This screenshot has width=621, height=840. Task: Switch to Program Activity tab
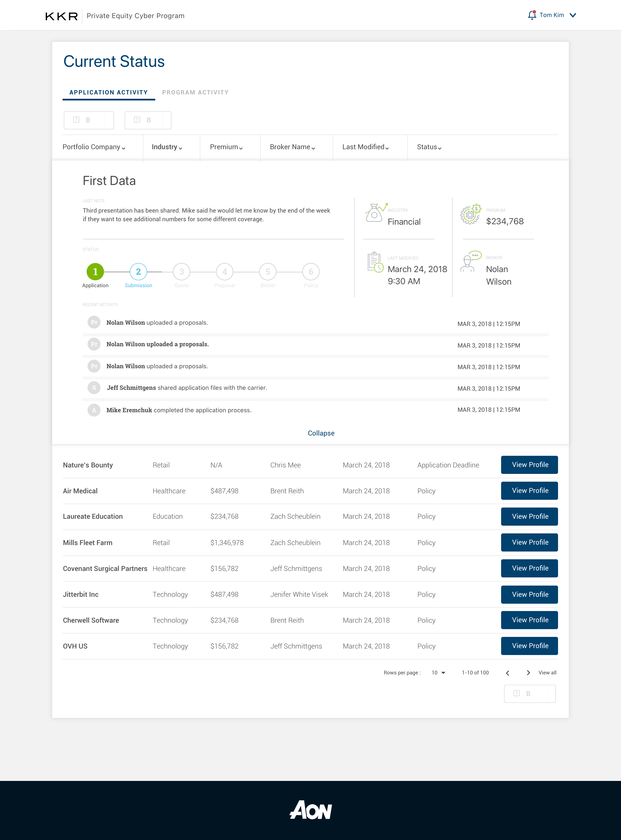tap(195, 92)
